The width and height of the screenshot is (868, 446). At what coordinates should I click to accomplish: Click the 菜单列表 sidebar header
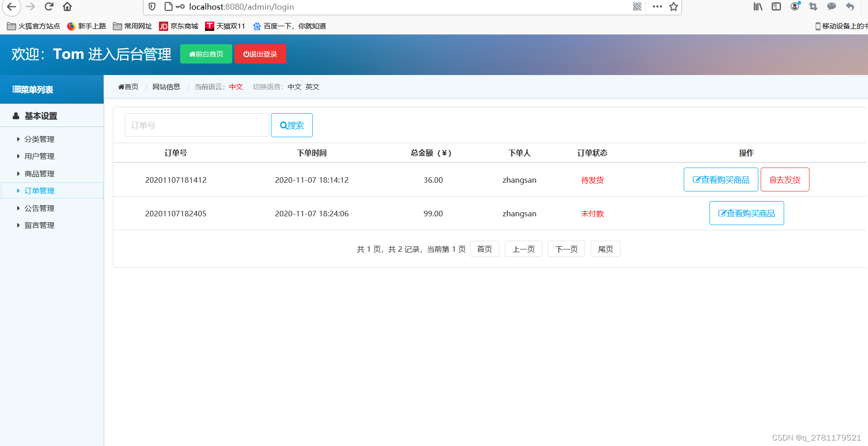52,89
